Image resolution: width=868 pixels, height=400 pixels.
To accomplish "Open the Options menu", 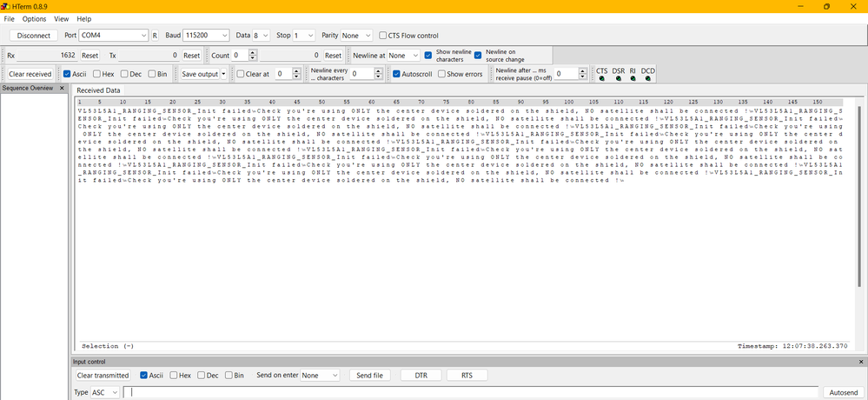I will tap(35, 19).
